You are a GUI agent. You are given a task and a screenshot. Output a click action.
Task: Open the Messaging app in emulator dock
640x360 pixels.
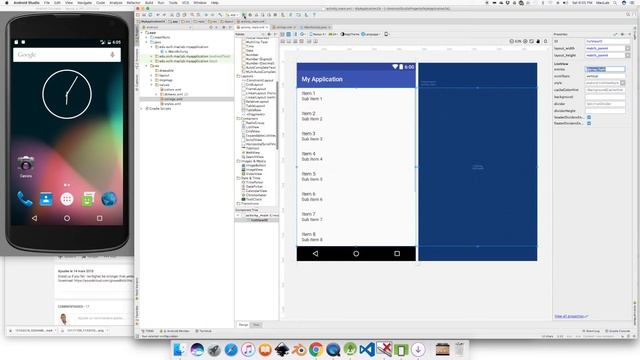click(x=88, y=199)
